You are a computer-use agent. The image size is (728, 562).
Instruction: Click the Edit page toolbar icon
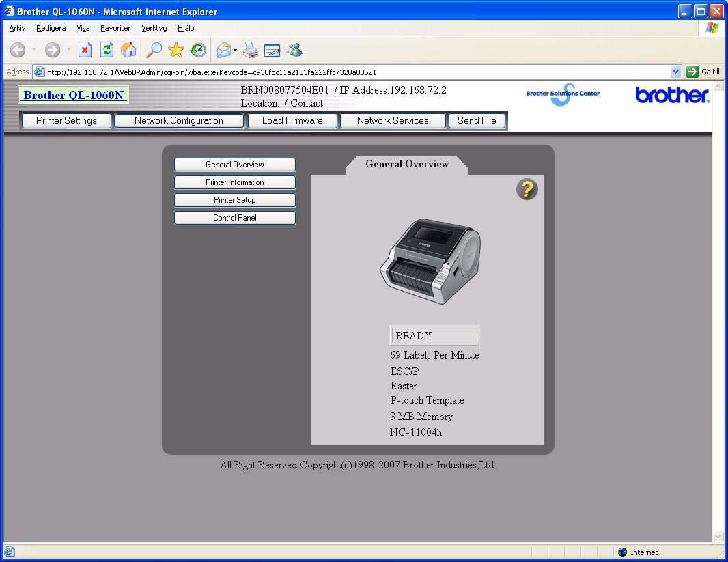(272, 50)
